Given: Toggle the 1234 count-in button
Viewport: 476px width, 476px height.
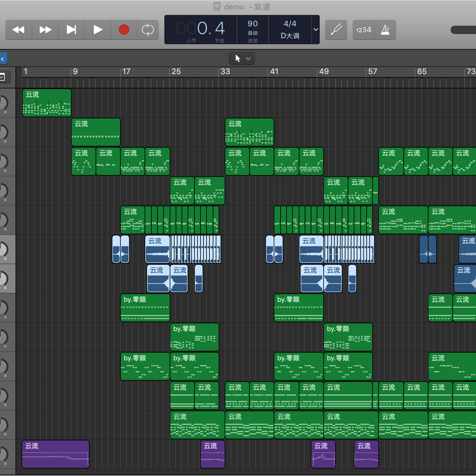Looking at the screenshot, I should [x=363, y=30].
